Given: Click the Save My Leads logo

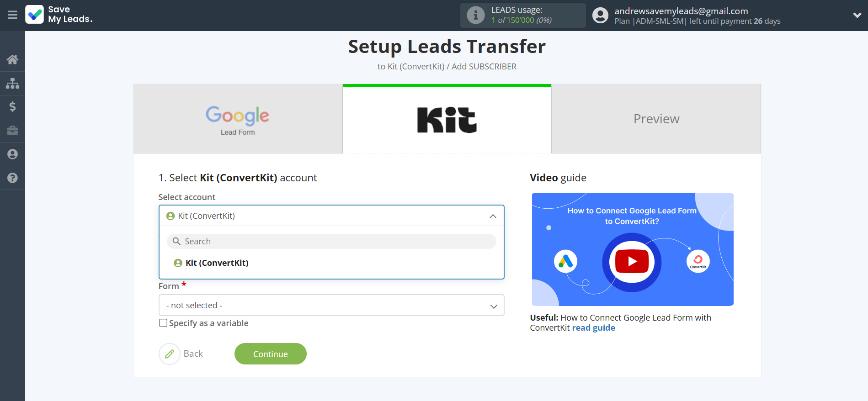Looking at the screenshot, I should pyautogui.click(x=59, y=15).
